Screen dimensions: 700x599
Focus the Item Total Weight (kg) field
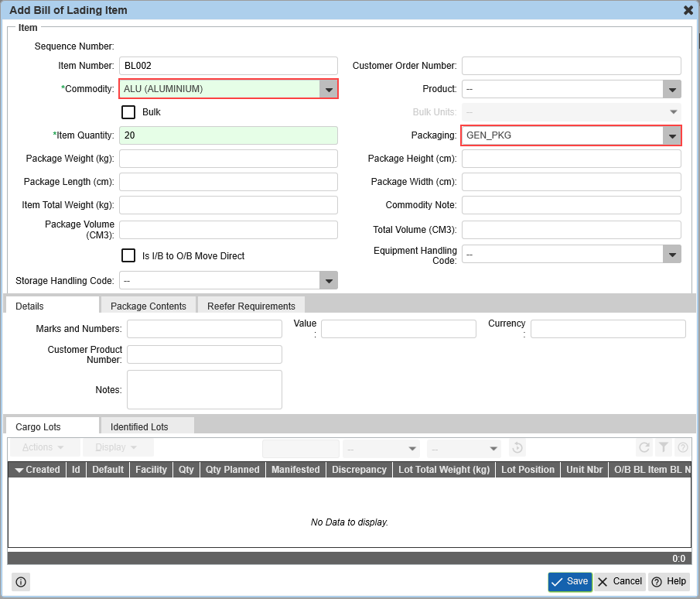click(228, 205)
